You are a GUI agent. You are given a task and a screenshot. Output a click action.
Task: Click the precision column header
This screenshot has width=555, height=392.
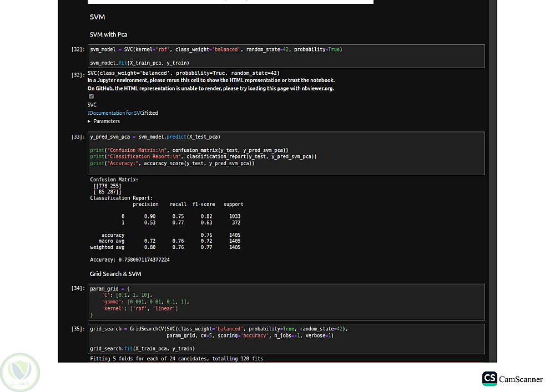click(x=145, y=204)
